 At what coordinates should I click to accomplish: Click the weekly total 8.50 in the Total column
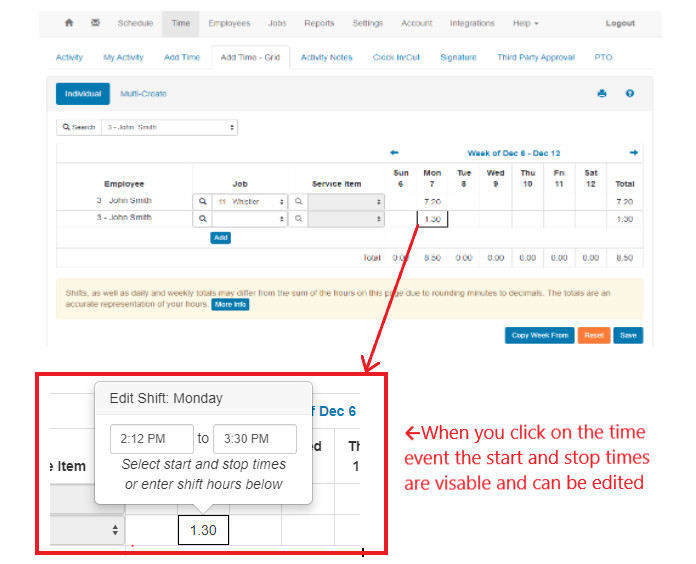pyautogui.click(x=625, y=258)
